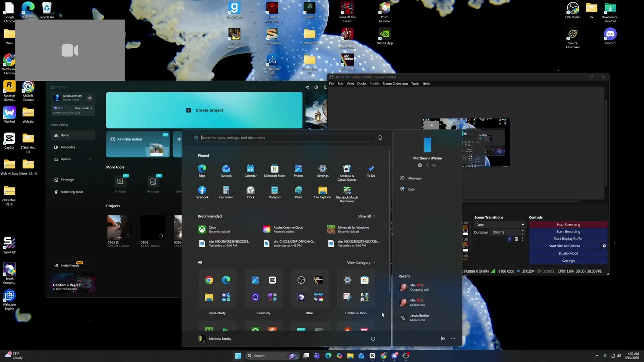This screenshot has width=644, height=362.
Task: Show hidden system tray icons chevron
Action: [597, 356]
